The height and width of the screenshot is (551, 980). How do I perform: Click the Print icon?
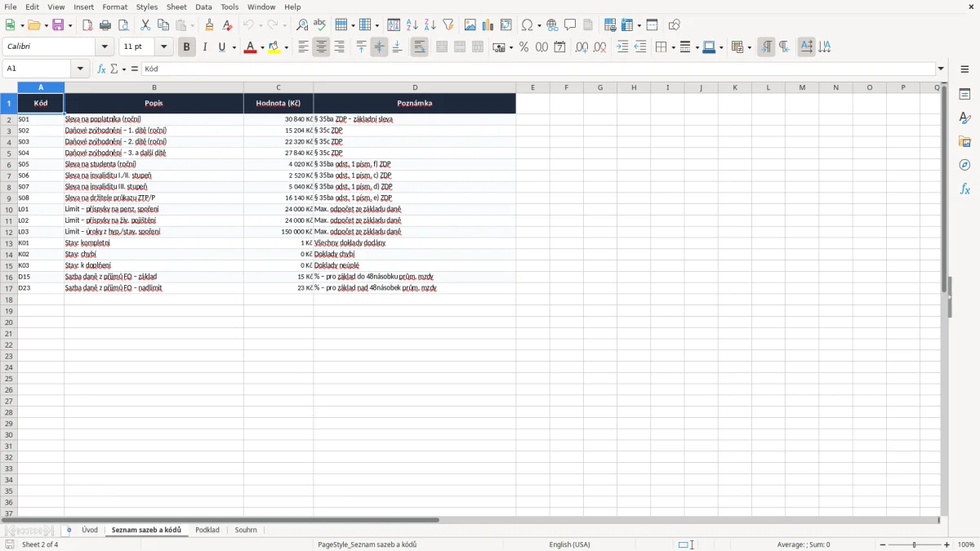click(105, 25)
